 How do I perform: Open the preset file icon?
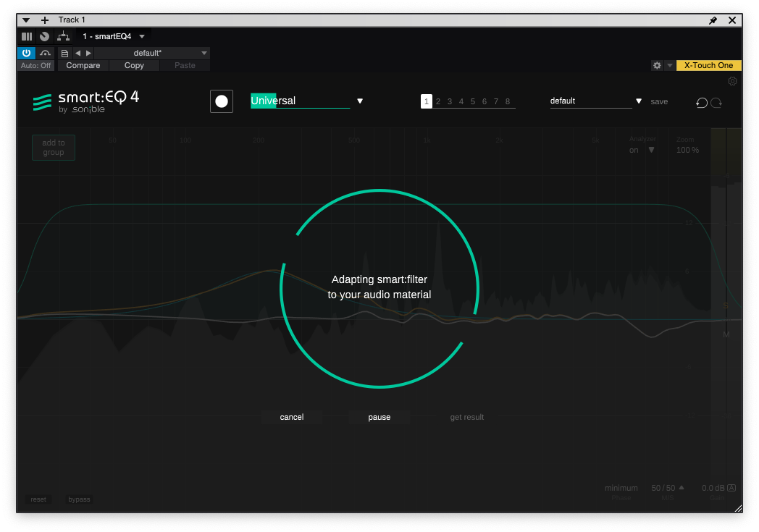click(x=64, y=54)
